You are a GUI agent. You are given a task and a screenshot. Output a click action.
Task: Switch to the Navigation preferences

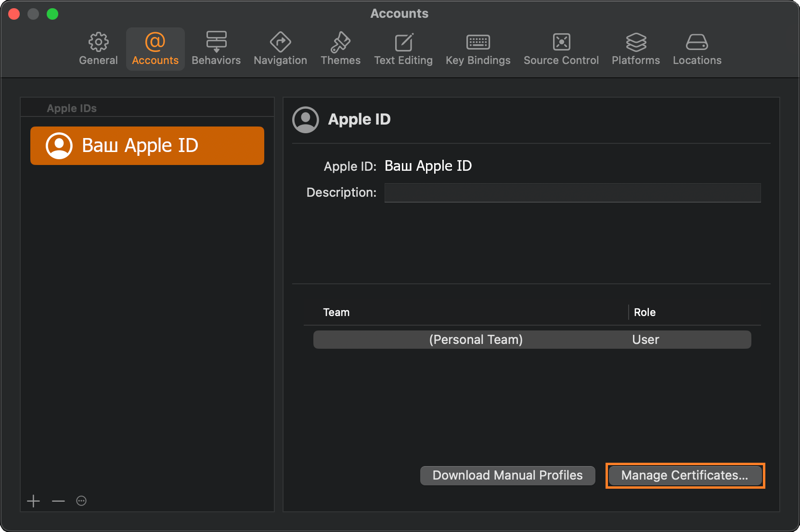tap(280, 49)
